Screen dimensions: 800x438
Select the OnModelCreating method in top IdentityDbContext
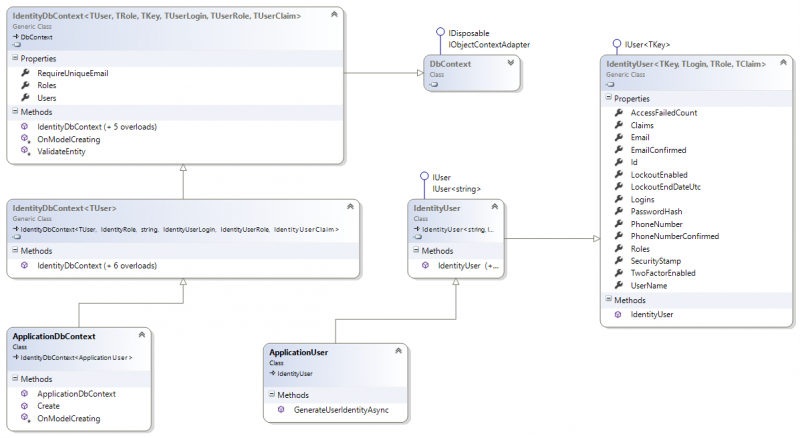point(68,139)
